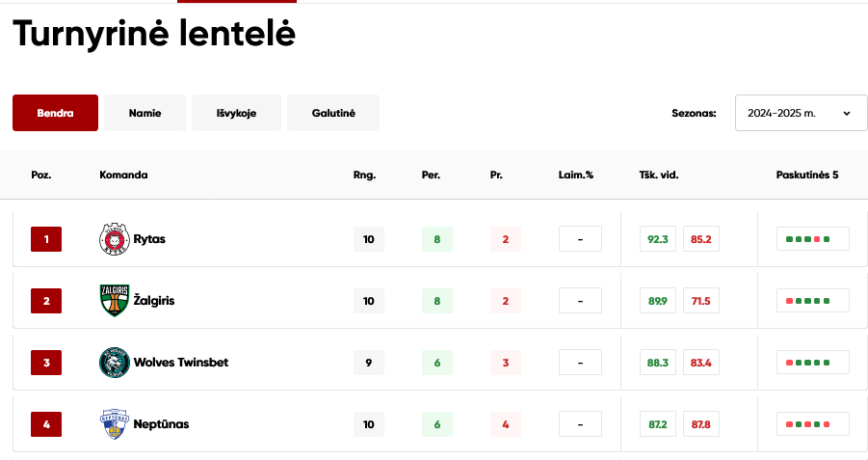Open the Galutinė standings tab
This screenshot has height=460, width=868.
click(333, 113)
